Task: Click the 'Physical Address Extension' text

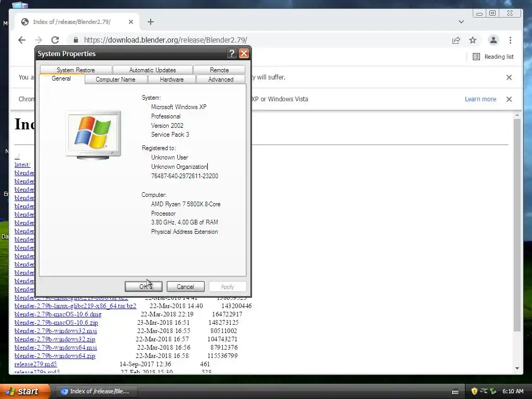Action: pos(184,231)
